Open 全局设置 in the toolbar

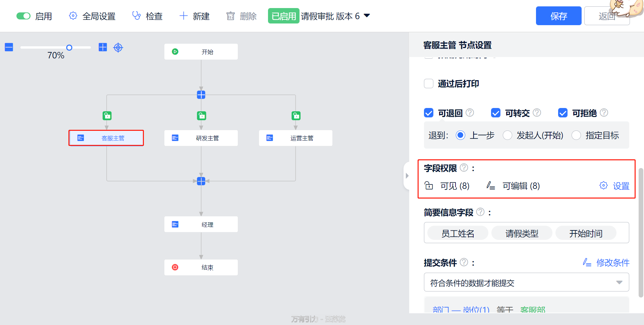[92, 16]
